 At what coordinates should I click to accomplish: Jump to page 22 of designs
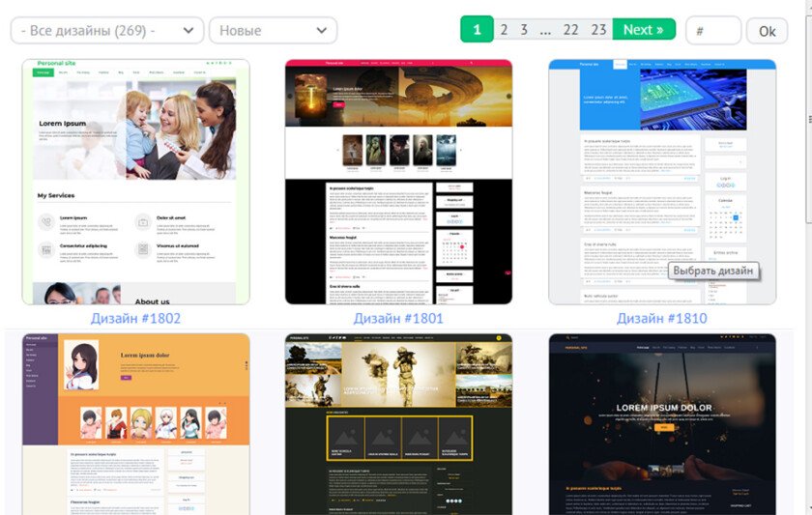pos(570,30)
